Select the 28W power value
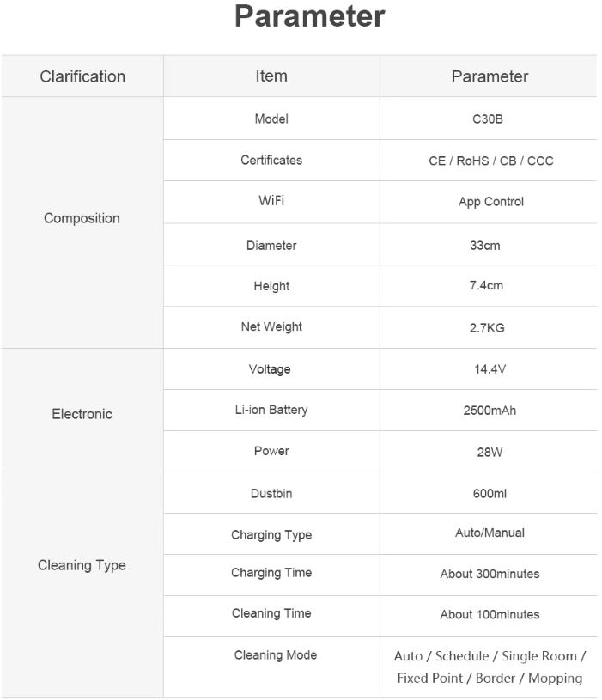Image resolution: width=602 pixels, height=700 pixels. 490,453
